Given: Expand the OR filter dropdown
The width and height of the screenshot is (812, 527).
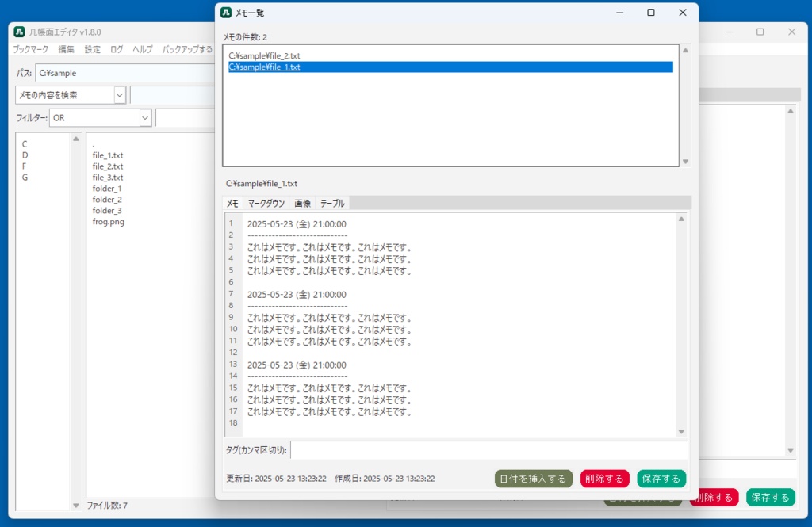Looking at the screenshot, I should (x=145, y=118).
